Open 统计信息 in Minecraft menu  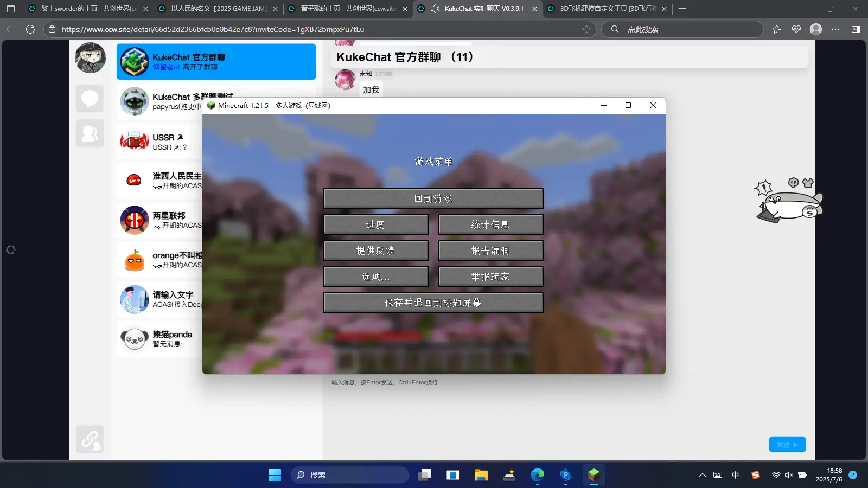point(490,224)
